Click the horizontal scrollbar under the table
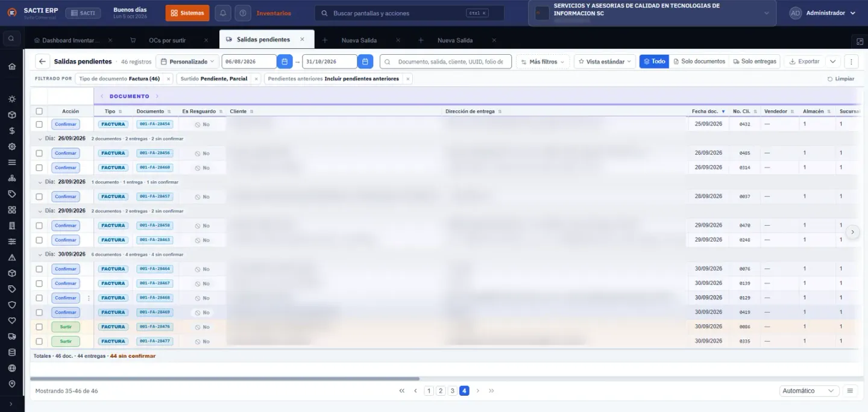Image resolution: width=868 pixels, height=412 pixels. point(225,379)
